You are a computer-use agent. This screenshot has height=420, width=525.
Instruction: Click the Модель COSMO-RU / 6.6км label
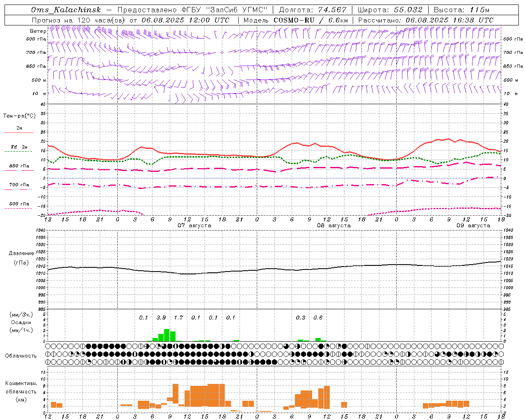pyautogui.click(x=296, y=20)
